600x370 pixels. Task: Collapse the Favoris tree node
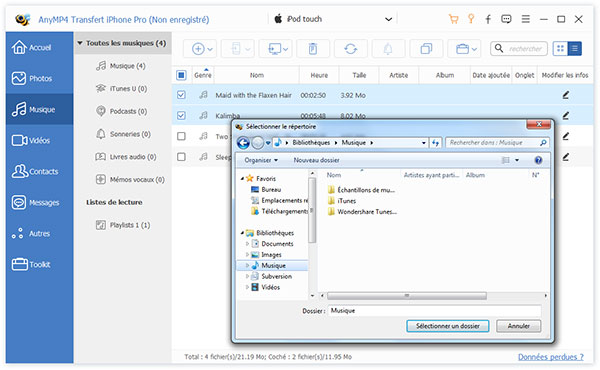[242, 179]
